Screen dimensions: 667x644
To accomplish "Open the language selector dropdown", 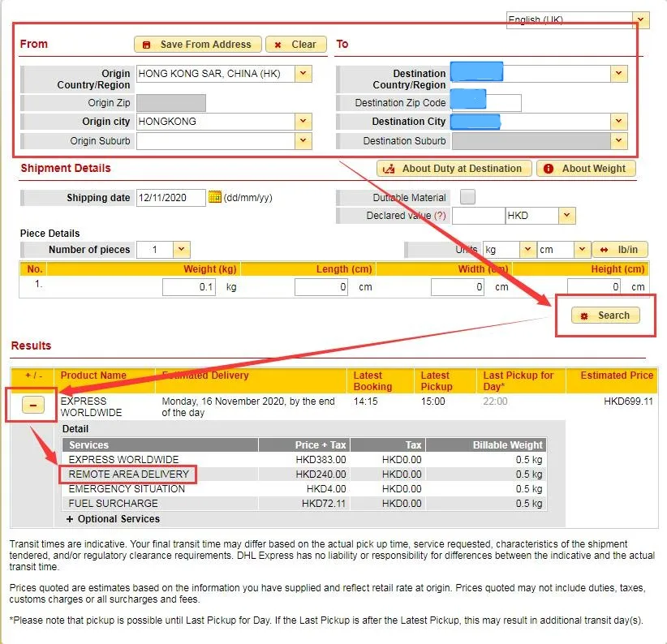I will coord(640,20).
